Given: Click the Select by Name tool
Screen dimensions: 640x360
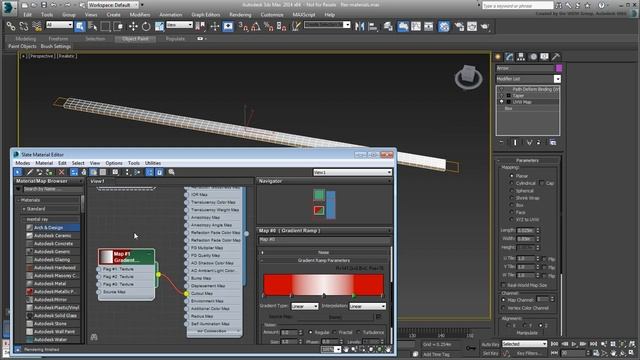Looking at the screenshot, I should (x=93, y=27).
